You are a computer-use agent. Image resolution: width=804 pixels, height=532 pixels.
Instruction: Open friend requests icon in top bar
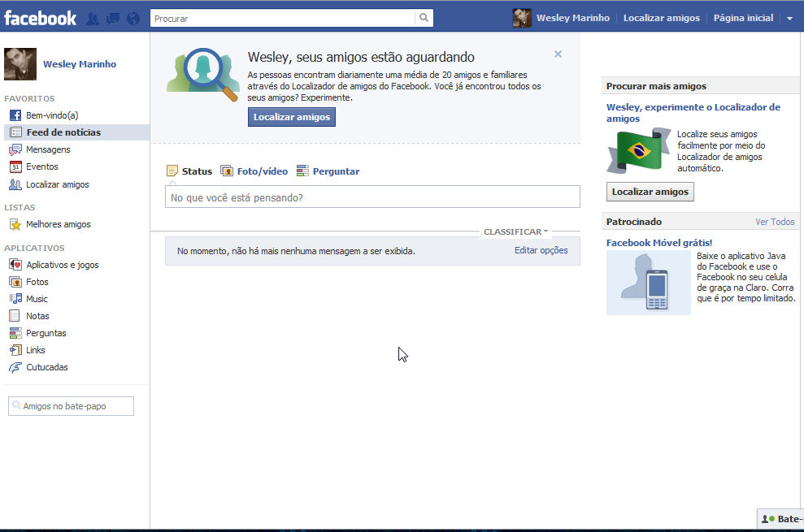(93, 18)
